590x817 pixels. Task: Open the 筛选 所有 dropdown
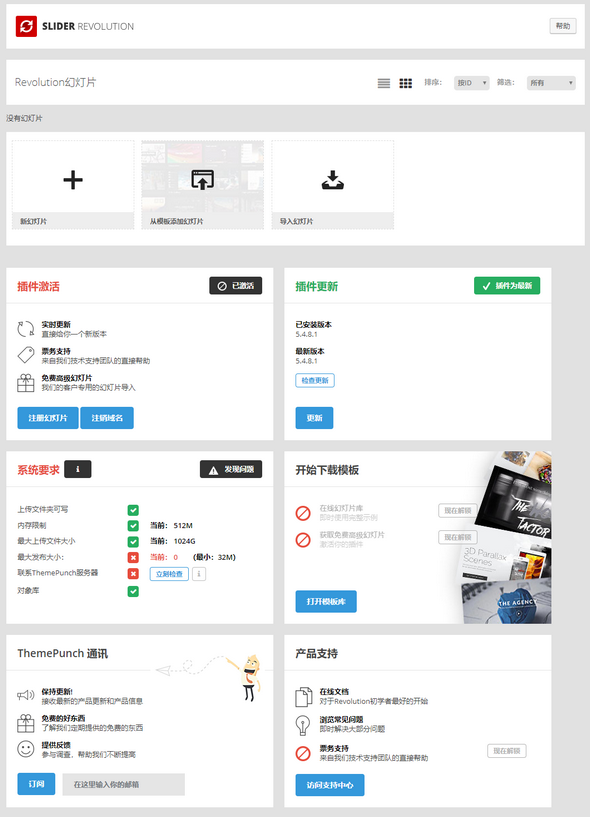[x=551, y=83]
